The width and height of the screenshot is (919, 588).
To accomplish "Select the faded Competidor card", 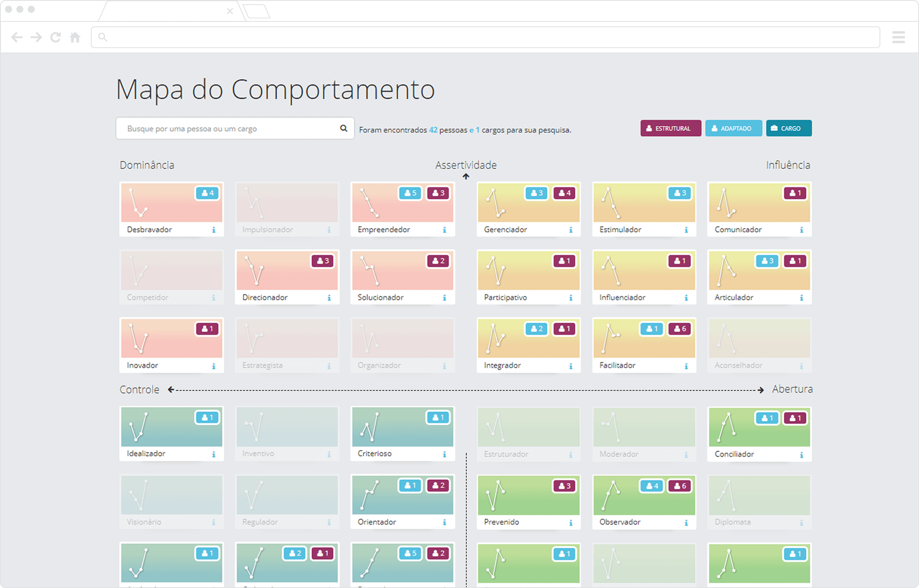I will [x=172, y=277].
